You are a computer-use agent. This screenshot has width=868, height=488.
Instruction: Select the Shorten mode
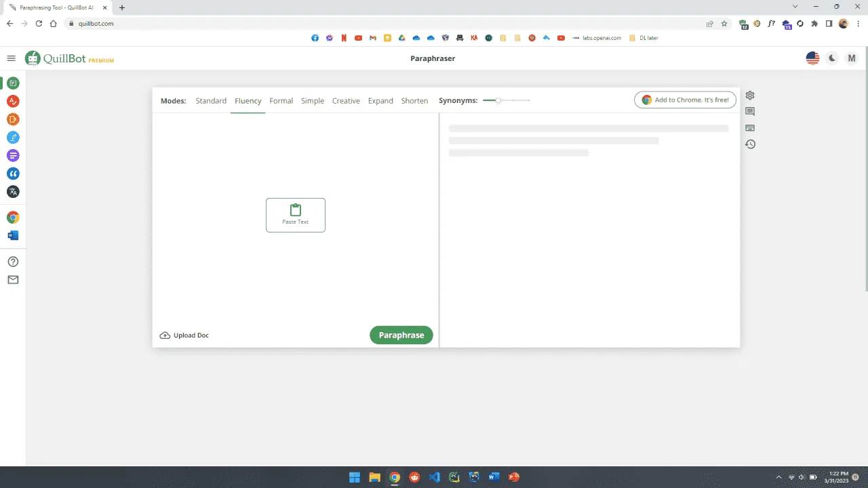(x=414, y=101)
